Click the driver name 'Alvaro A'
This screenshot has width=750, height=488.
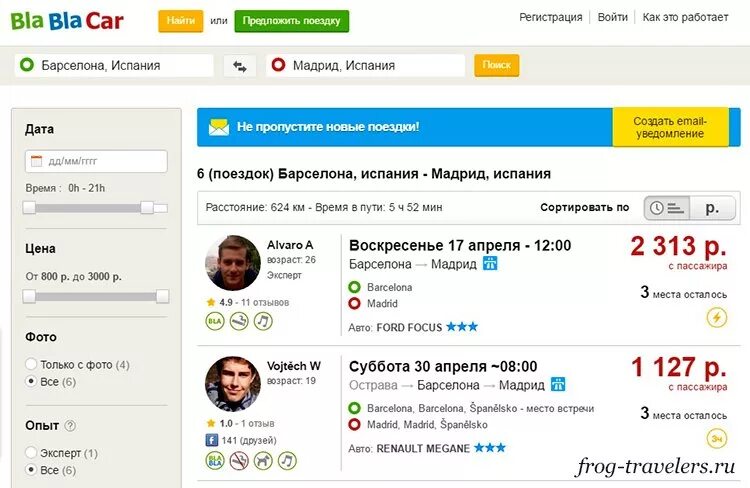(290, 245)
